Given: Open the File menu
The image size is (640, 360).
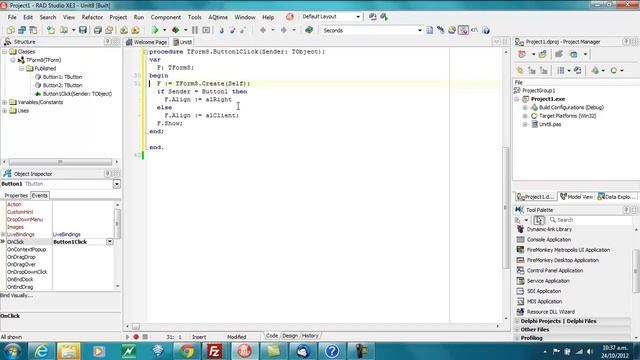Looking at the screenshot, I should pos(12,17).
